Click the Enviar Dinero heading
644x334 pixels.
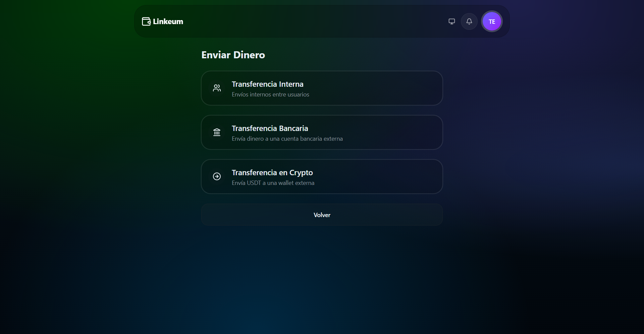233,55
